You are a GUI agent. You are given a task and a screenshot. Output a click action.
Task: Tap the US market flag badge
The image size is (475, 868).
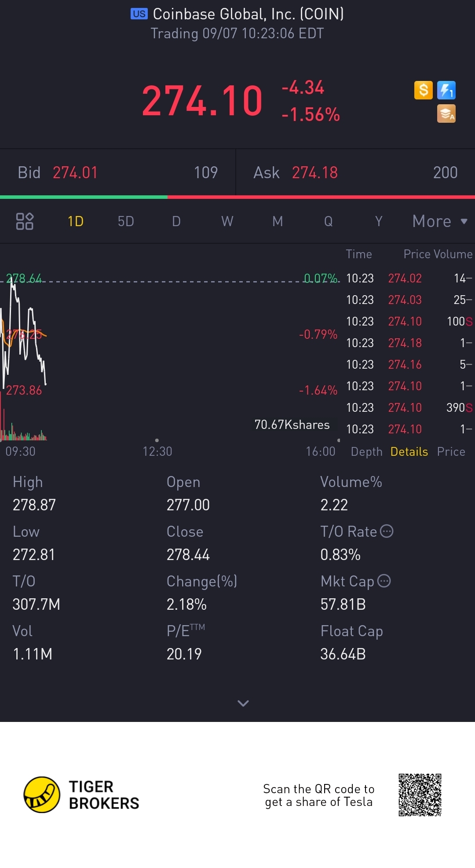tap(139, 14)
